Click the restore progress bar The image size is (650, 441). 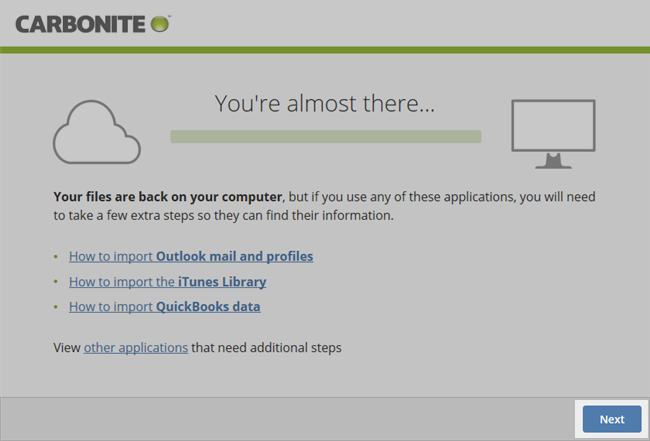coord(325,136)
